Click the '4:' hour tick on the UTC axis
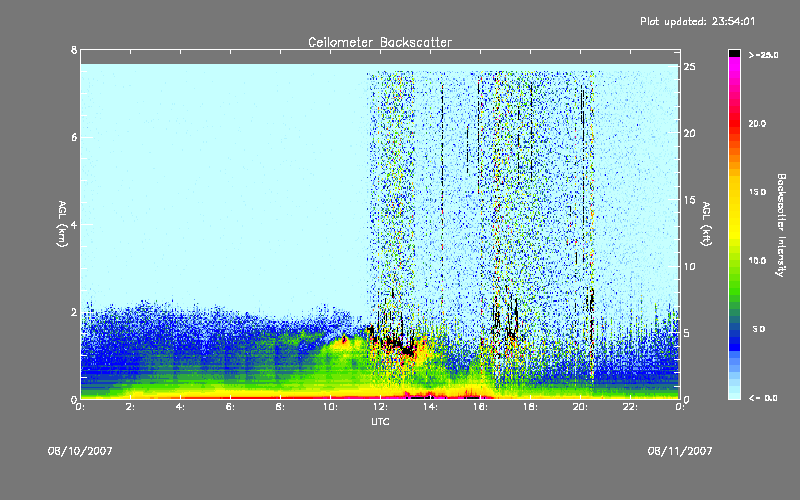Screen dimensions: 800x500 coord(181,407)
